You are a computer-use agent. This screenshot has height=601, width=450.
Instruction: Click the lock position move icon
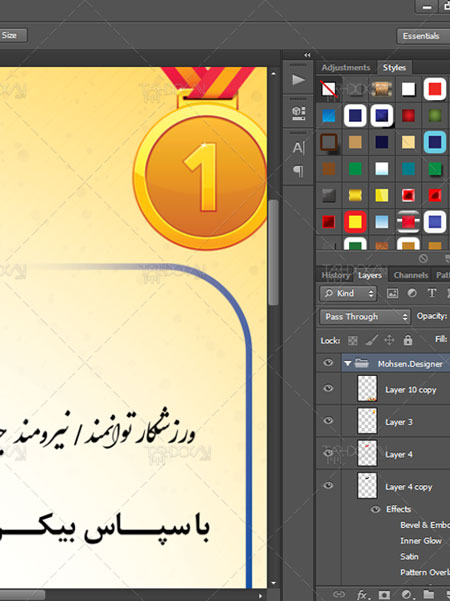pyautogui.click(x=389, y=340)
